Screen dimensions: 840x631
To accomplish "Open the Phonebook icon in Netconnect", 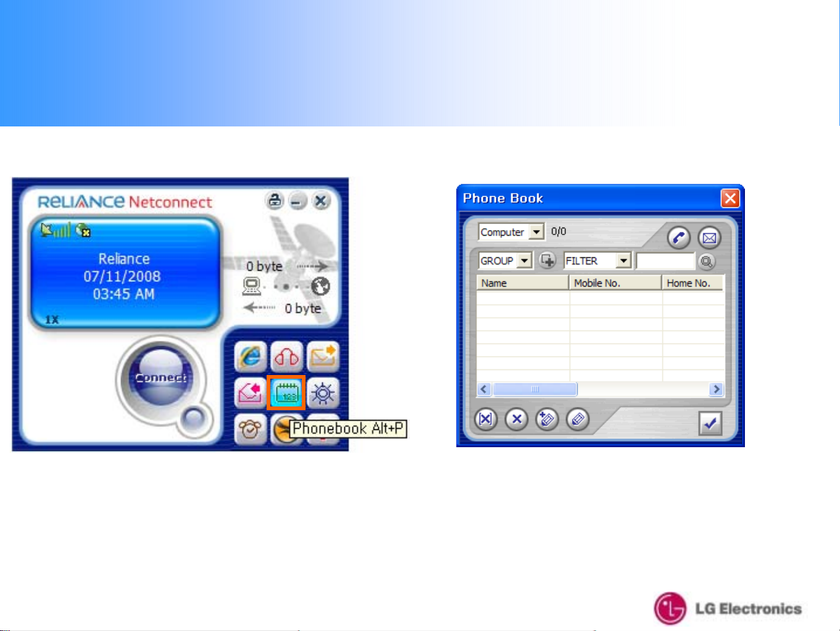I will coord(286,393).
